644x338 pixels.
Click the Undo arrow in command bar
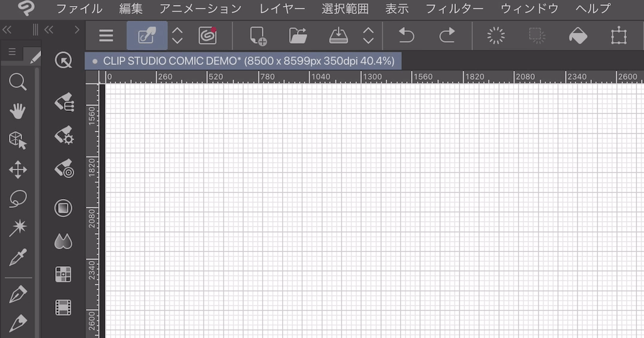pyautogui.click(x=406, y=36)
